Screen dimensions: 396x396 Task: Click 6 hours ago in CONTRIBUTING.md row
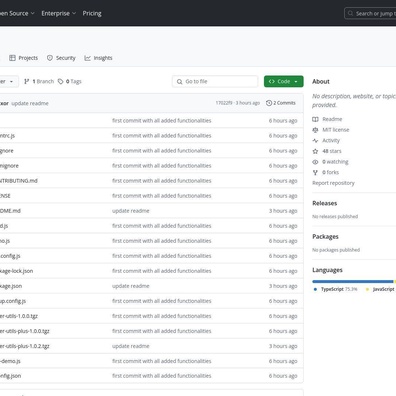click(x=283, y=181)
